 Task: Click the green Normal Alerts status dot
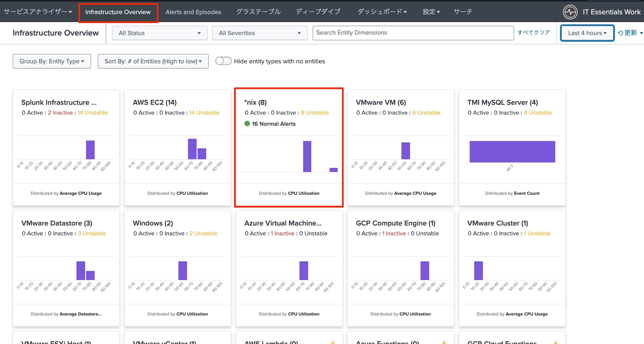click(247, 123)
